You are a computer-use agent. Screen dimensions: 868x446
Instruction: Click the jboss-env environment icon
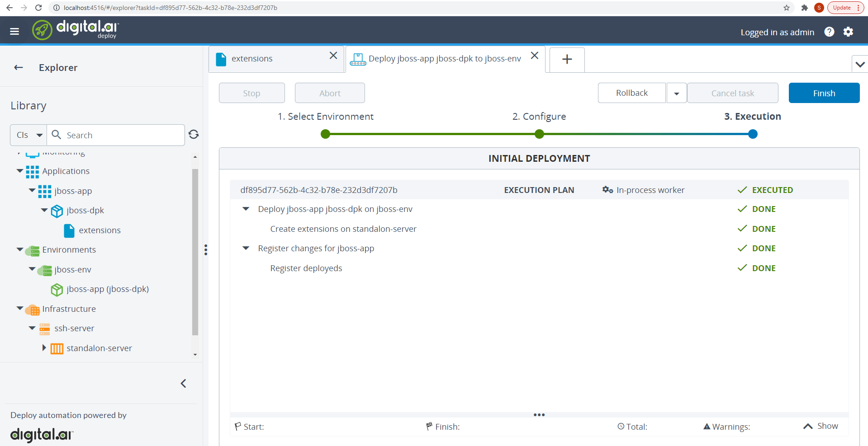[x=45, y=270]
